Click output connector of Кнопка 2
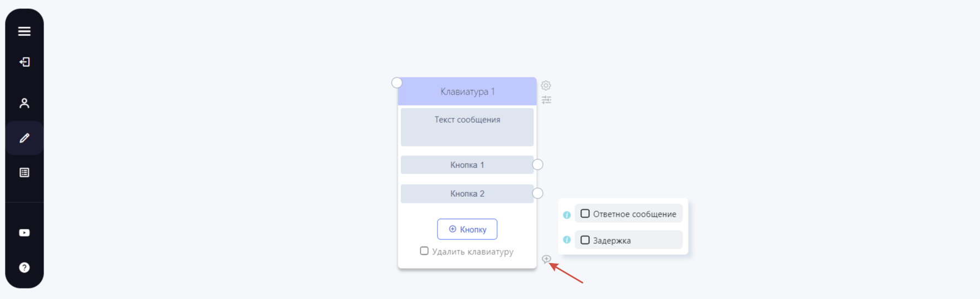Viewport: 980px width, 299px height. 537,193
